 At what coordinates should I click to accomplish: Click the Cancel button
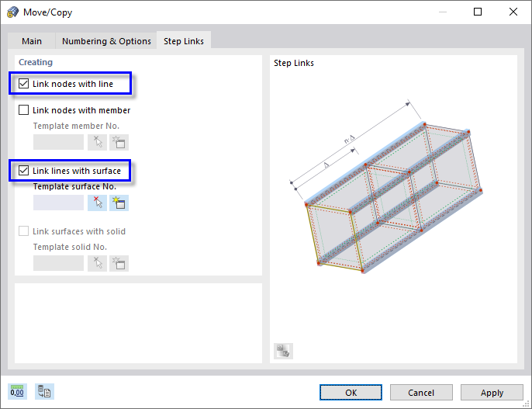tap(421, 393)
